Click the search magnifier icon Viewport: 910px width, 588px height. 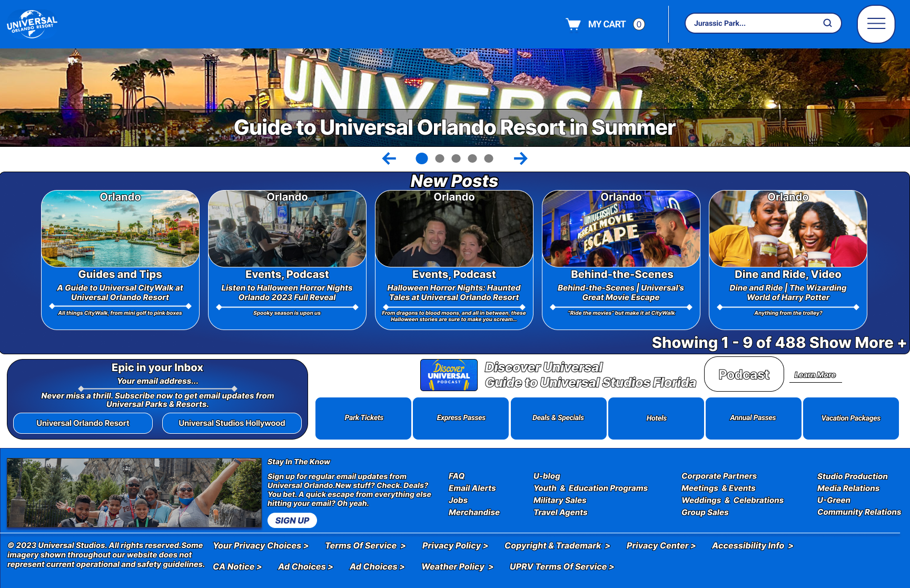(x=827, y=23)
